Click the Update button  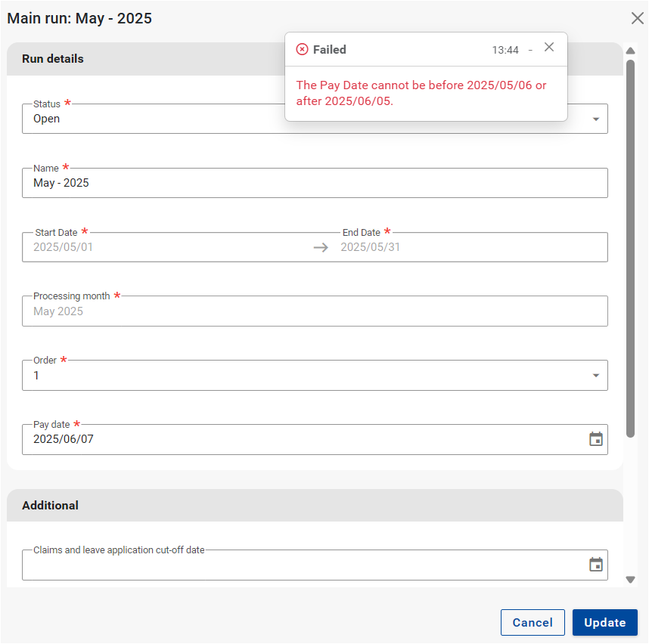tap(604, 622)
